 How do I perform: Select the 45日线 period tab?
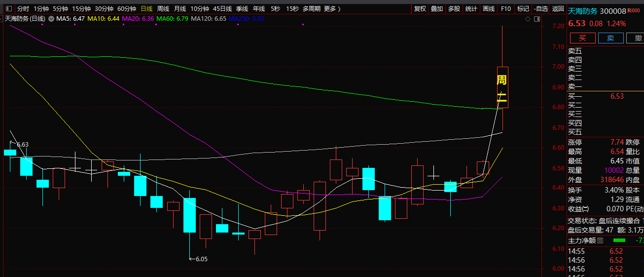pos(222,9)
